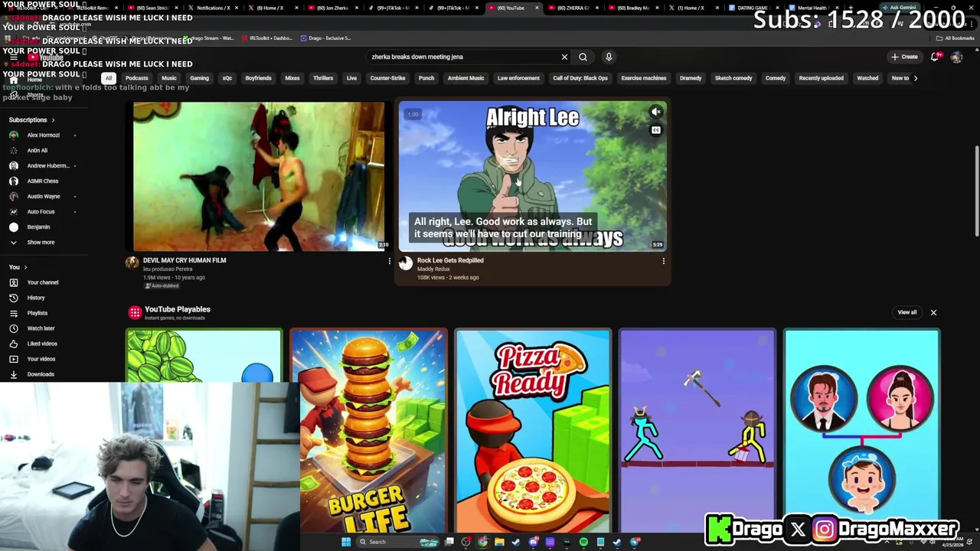Open the Maddy Redux channel avatar
The height and width of the screenshot is (551, 980).
coord(406,264)
